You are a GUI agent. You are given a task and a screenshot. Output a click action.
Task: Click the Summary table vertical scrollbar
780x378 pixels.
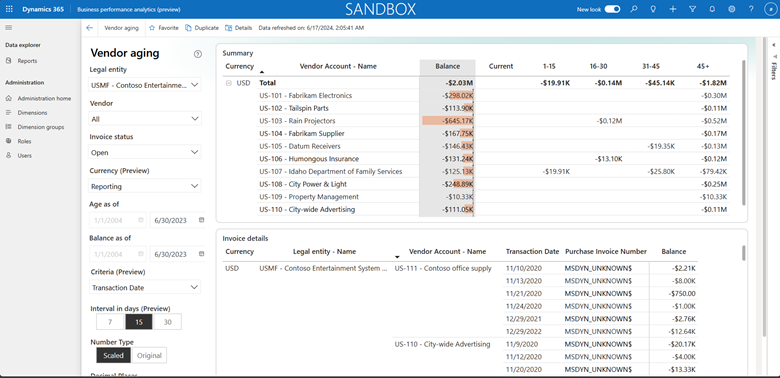744,132
